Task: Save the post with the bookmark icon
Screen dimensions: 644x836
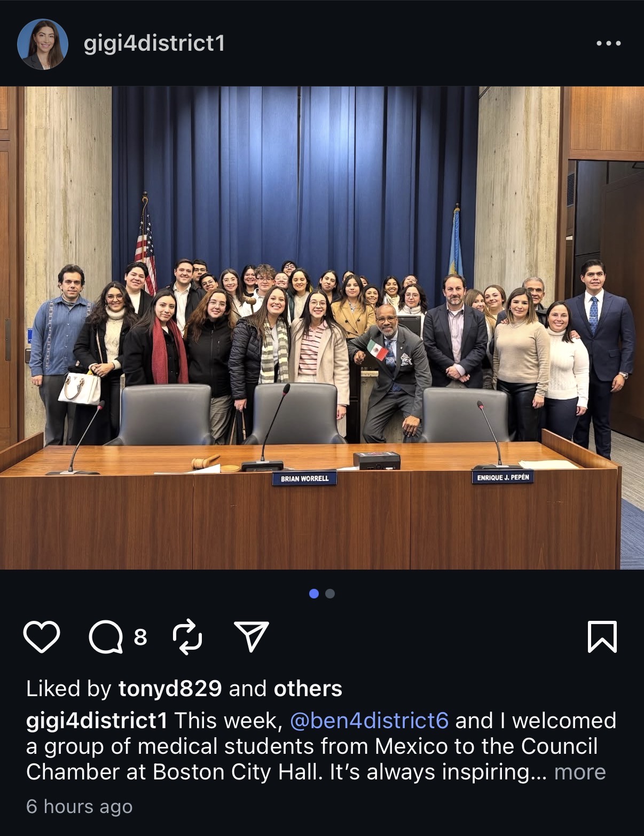Action: click(x=602, y=637)
